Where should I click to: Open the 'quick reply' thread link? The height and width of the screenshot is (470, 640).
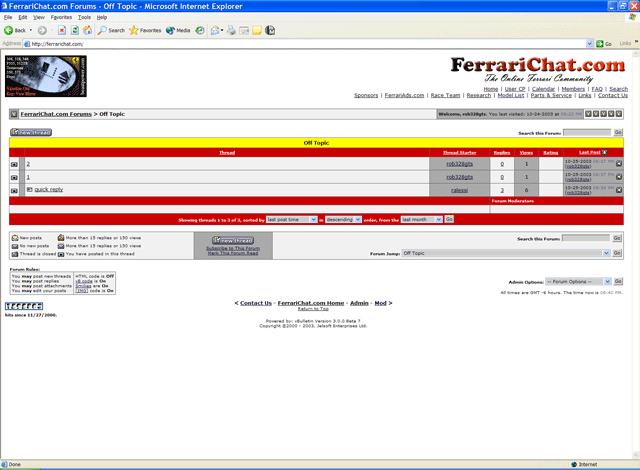(x=49, y=190)
